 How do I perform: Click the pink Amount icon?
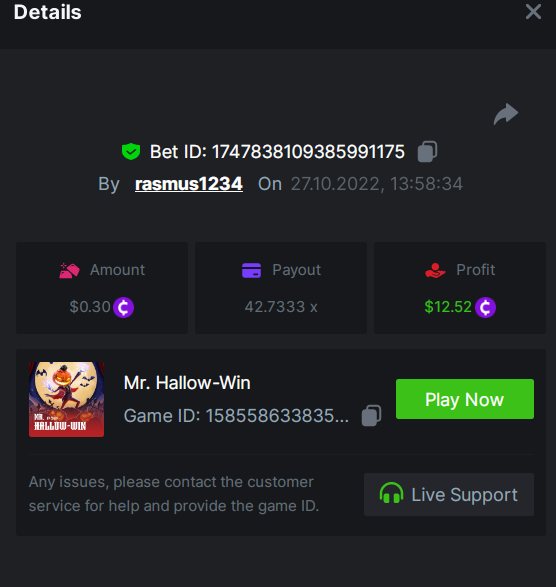(x=69, y=270)
